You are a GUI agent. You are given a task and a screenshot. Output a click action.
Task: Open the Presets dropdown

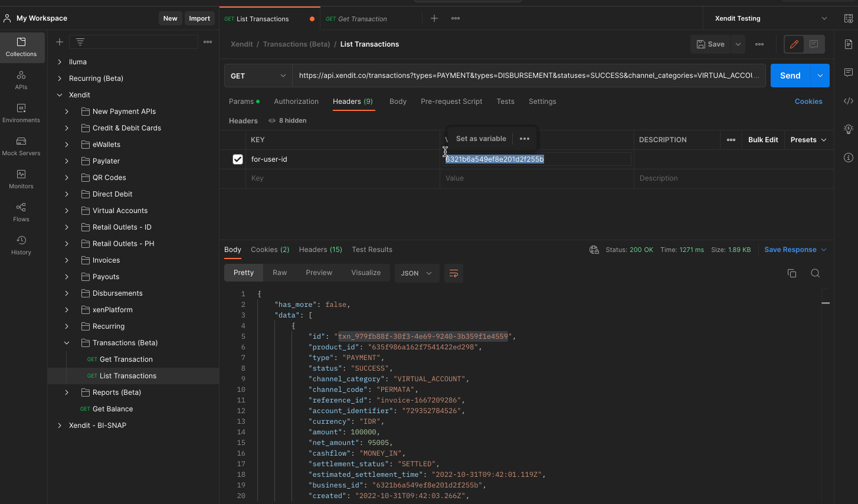pos(808,140)
